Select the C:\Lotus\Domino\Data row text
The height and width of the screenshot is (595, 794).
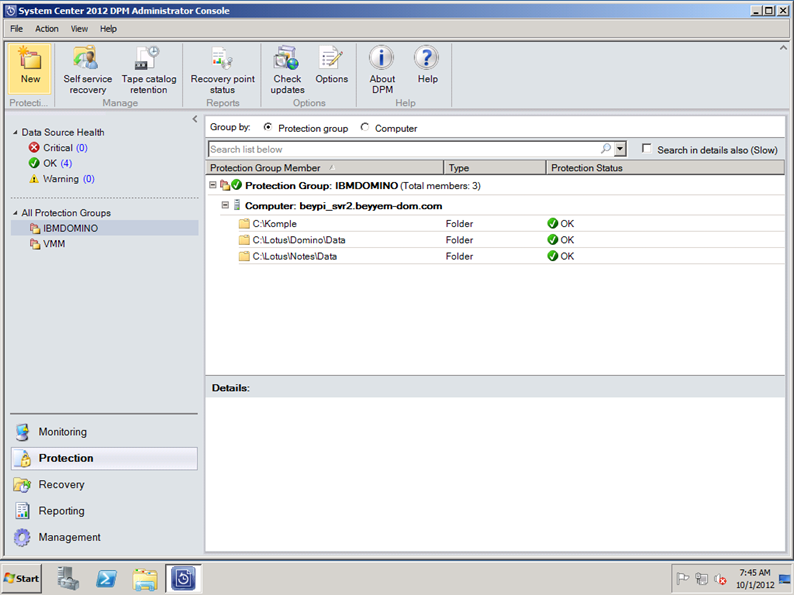pyautogui.click(x=299, y=240)
